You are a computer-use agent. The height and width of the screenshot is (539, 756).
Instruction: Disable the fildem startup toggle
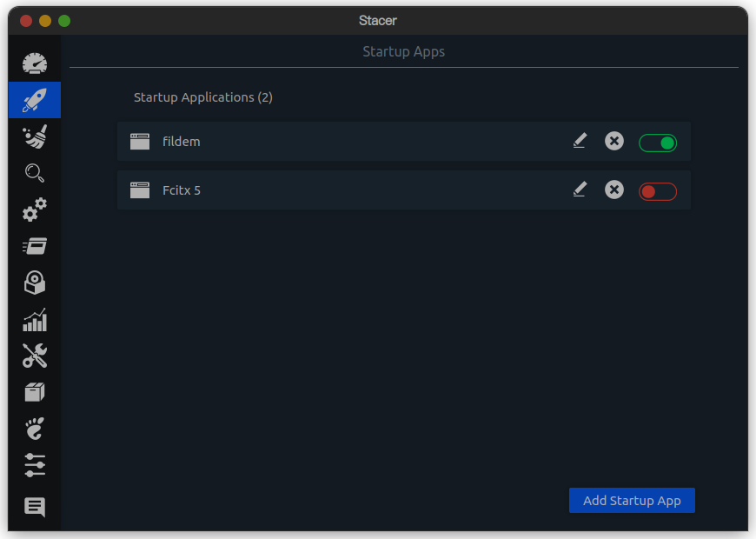[658, 143]
